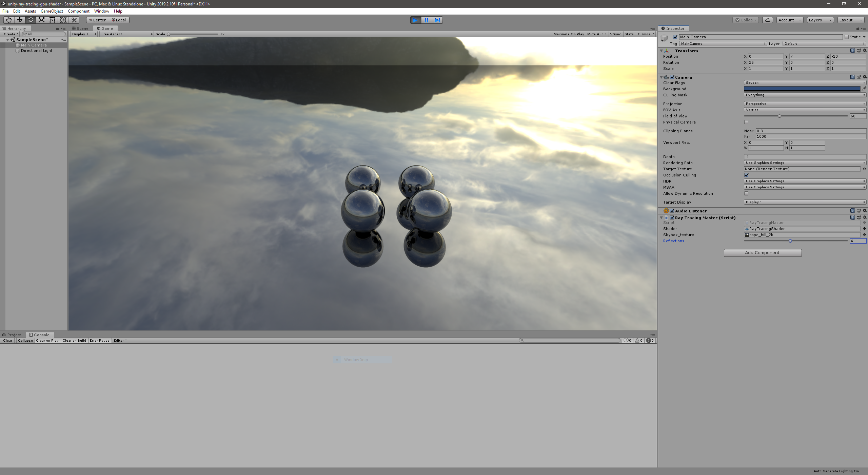Click Add Component button
Image resolution: width=868 pixels, height=475 pixels.
click(x=763, y=252)
